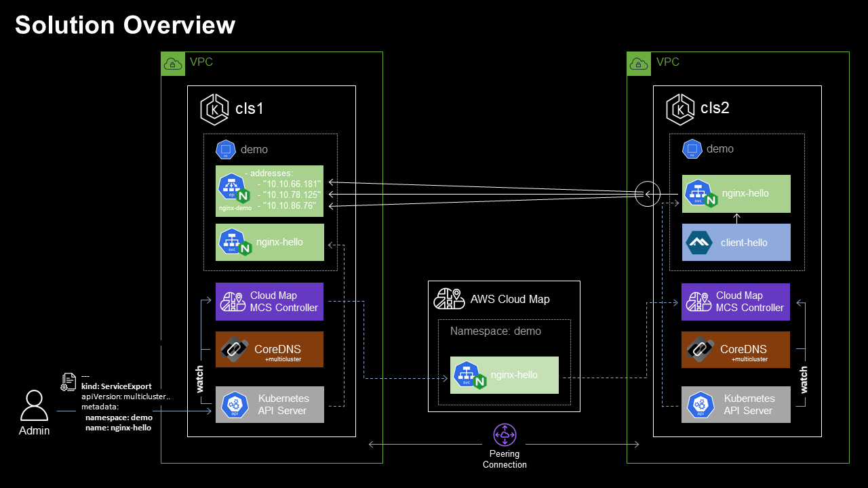
Task: Click the Kubernetes API Server text in cls2
Action: [x=749, y=405]
